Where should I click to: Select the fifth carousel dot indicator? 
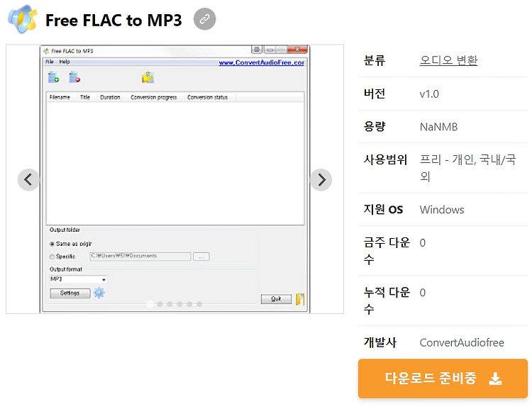pyautogui.click(x=189, y=304)
